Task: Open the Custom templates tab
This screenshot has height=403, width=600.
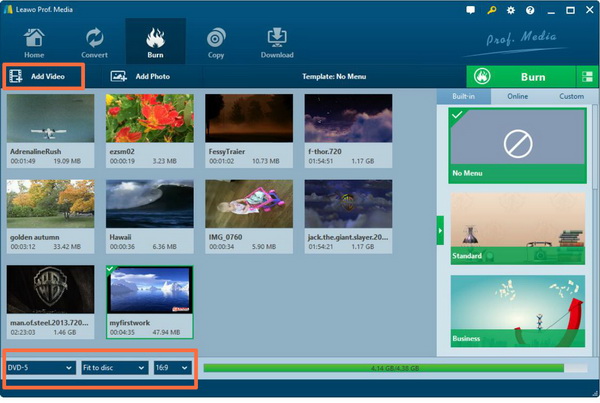Action: [x=571, y=97]
